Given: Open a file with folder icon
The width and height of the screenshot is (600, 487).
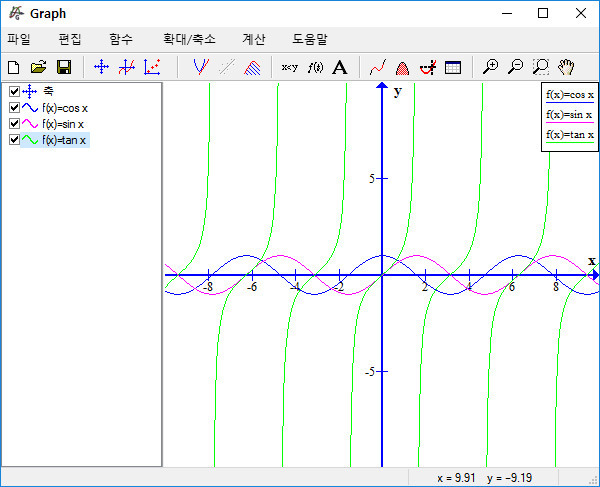Looking at the screenshot, I should [39, 67].
